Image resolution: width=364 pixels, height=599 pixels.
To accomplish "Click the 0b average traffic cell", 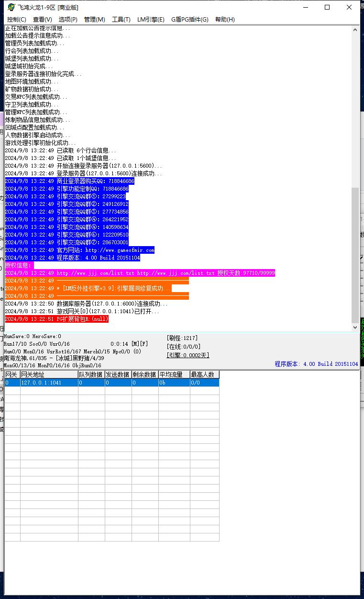I will coord(174,383).
